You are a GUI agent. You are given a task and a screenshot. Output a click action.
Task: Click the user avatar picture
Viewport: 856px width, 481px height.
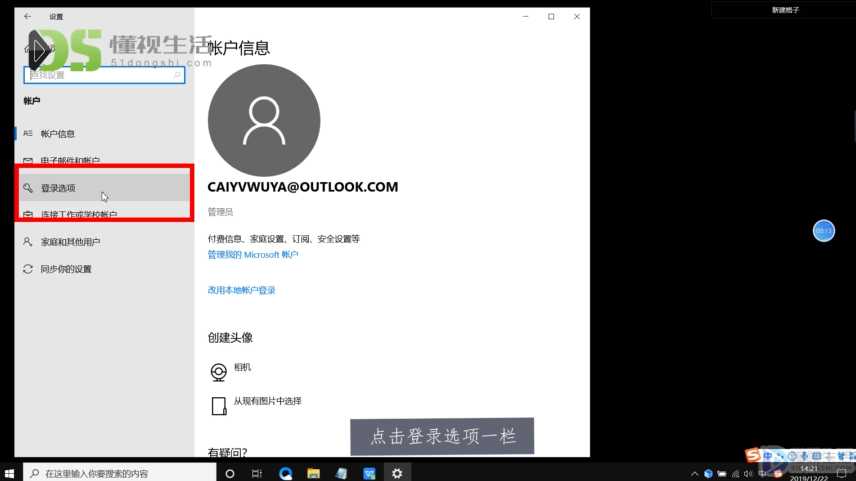tap(264, 120)
